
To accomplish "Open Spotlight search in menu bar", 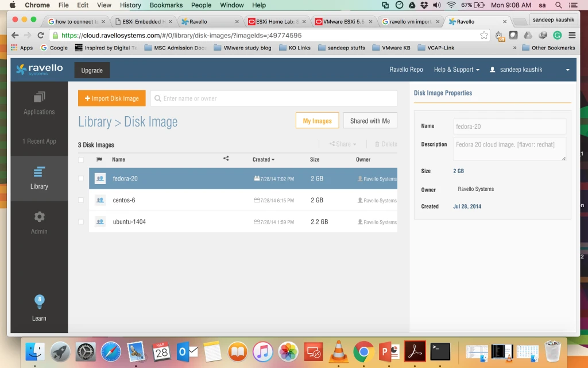I will pyautogui.click(x=558, y=5).
